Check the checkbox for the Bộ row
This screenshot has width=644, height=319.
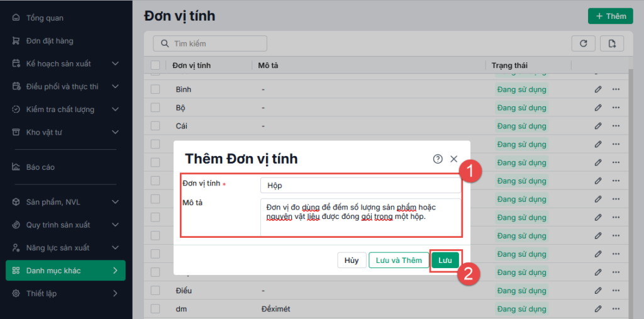tap(155, 108)
